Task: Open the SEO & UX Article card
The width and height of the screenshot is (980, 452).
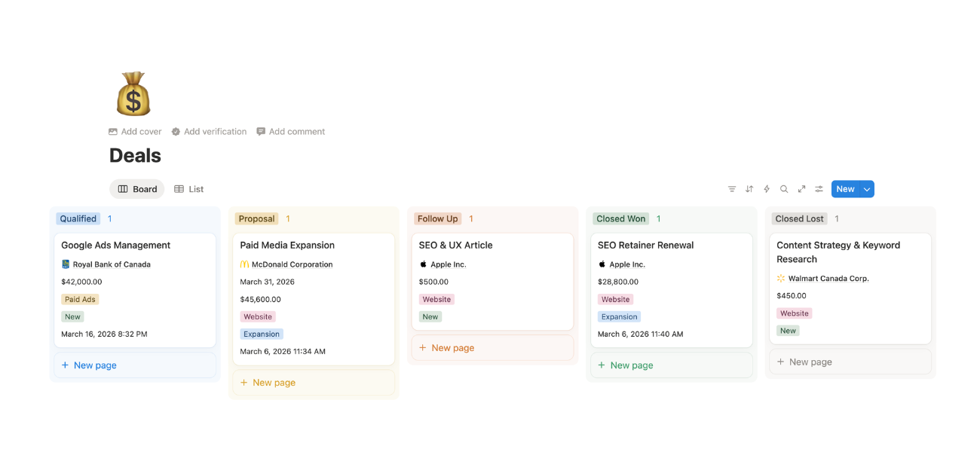Action: coord(492,282)
